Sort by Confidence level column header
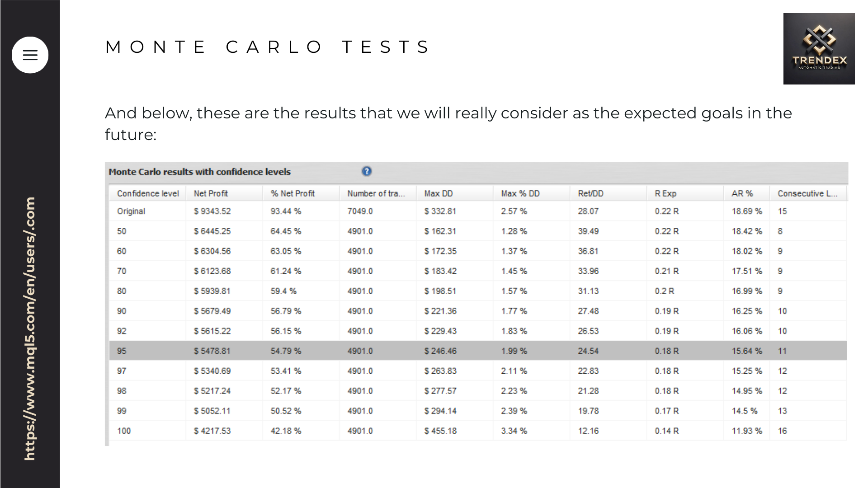 [147, 193]
